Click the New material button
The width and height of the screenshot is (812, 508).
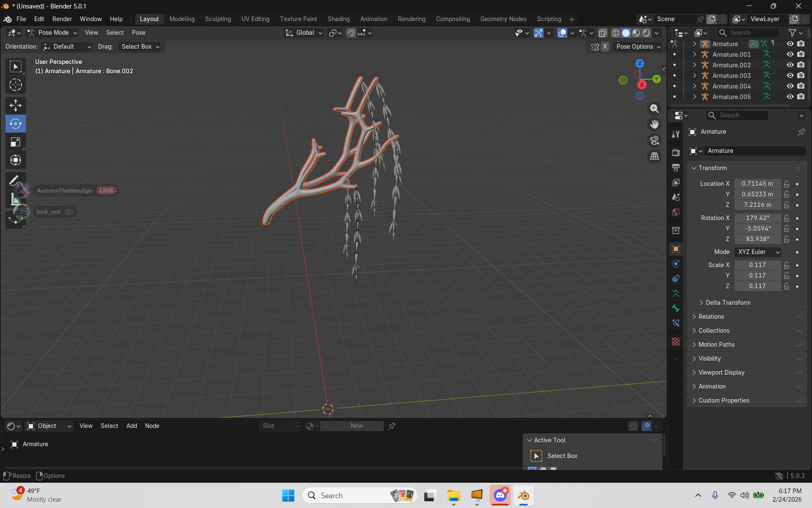pos(356,426)
